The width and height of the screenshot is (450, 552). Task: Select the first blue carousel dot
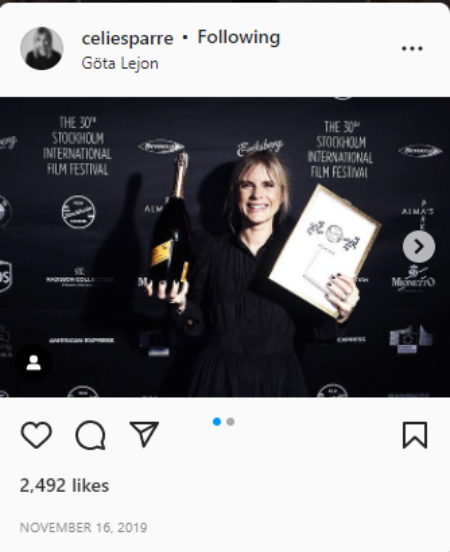(x=217, y=421)
